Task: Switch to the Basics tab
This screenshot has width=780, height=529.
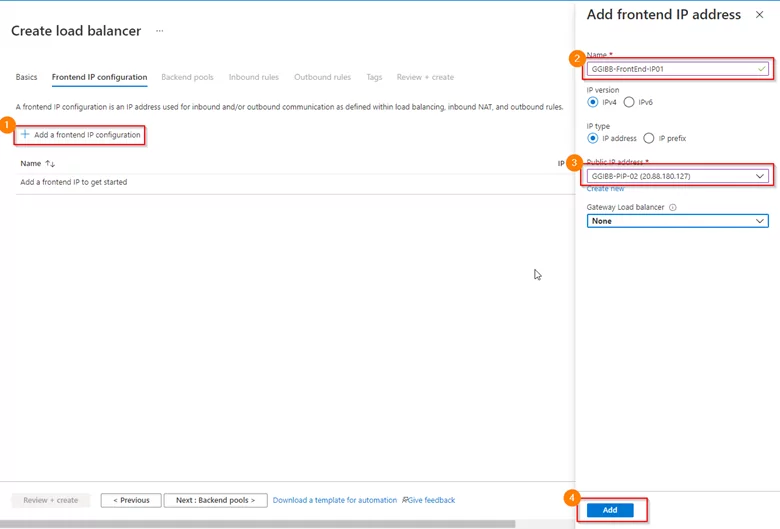Action: click(x=26, y=77)
